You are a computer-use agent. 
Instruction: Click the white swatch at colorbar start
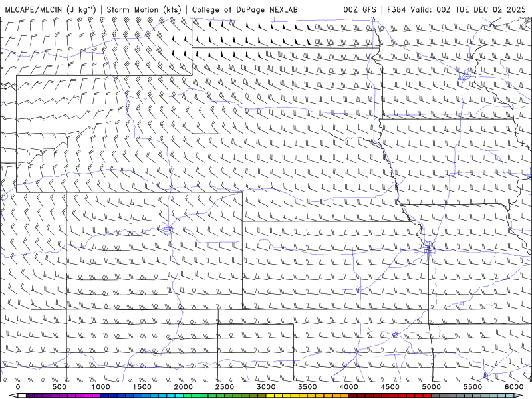[x=22, y=396]
